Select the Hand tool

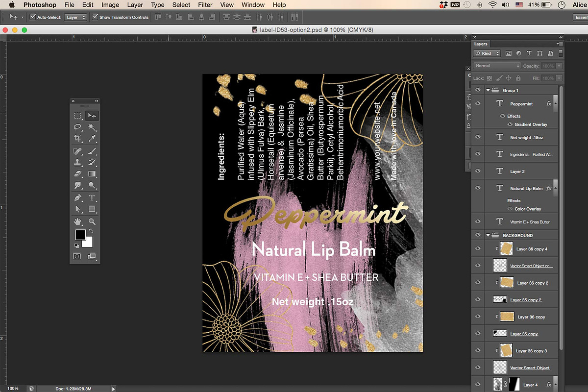(77, 221)
